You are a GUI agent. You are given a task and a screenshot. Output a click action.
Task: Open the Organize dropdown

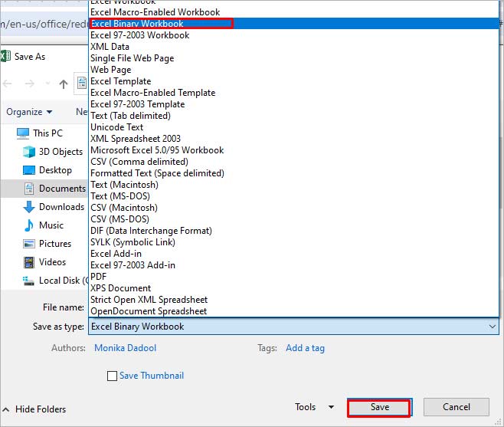[x=29, y=112]
